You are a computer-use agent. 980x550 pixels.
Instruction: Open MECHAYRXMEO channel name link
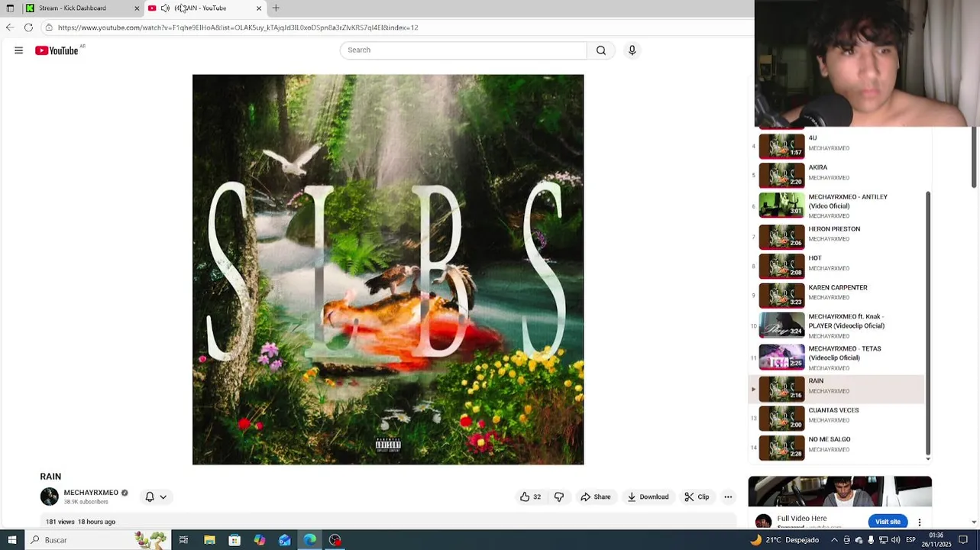point(91,493)
